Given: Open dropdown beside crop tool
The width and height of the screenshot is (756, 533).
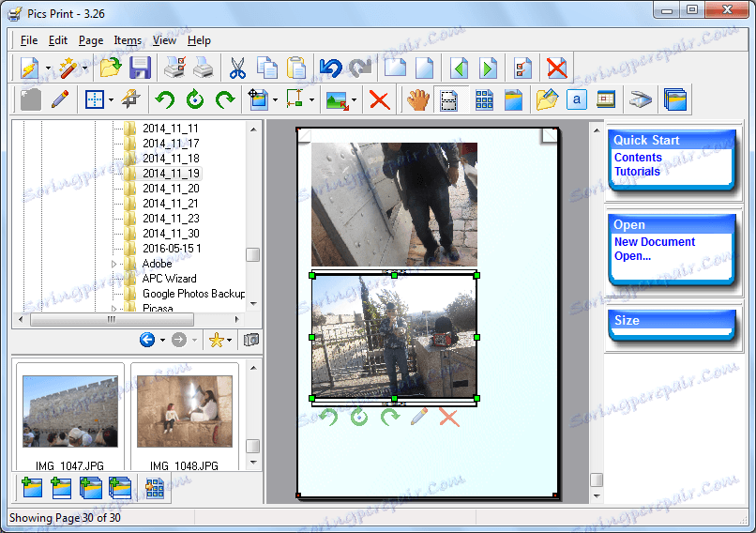Looking at the screenshot, I should coord(312,99).
